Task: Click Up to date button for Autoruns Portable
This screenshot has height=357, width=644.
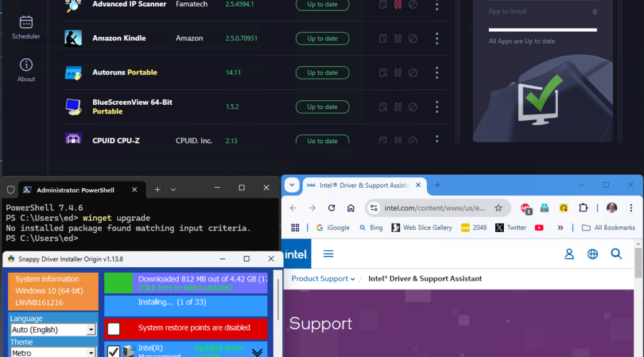Action: point(323,73)
